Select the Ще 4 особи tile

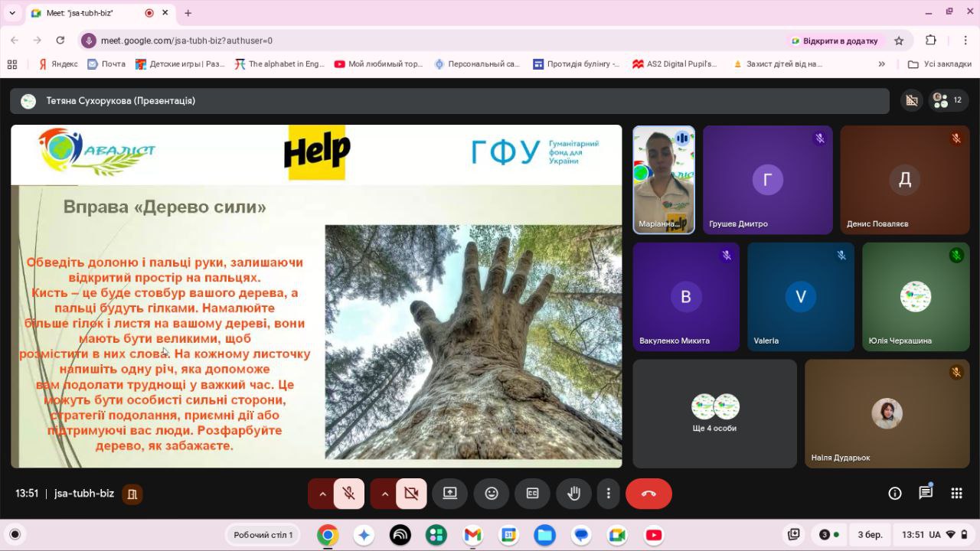[714, 413]
